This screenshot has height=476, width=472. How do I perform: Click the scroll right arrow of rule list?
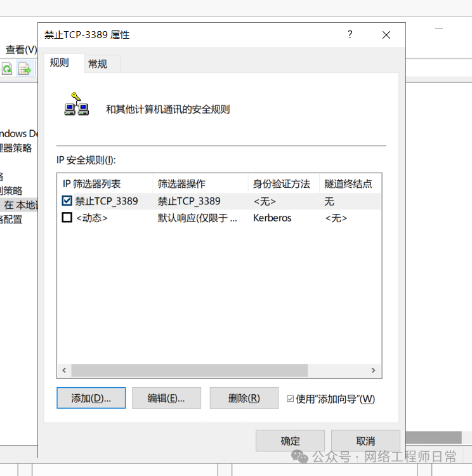click(x=374, y=371)
